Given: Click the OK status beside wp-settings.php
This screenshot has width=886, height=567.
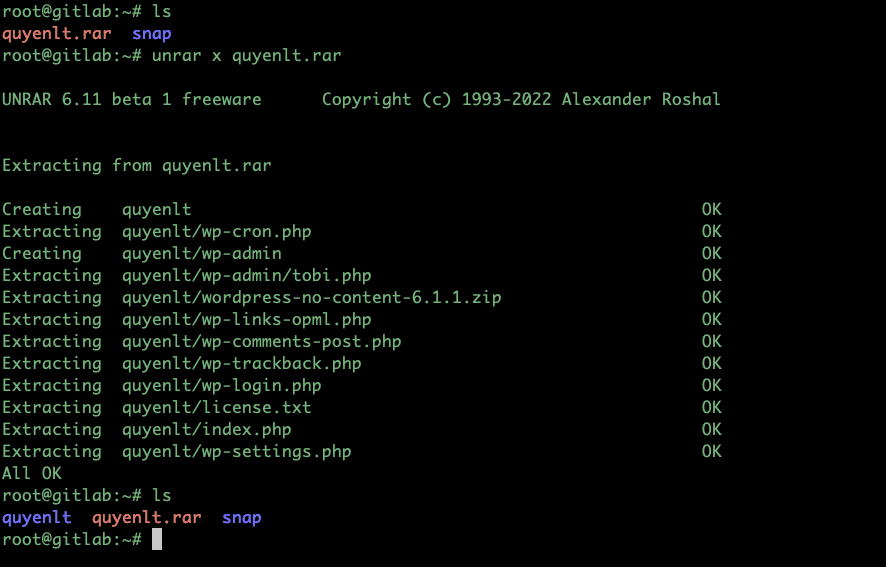Looking at the screenshot, I should (711, 452).
